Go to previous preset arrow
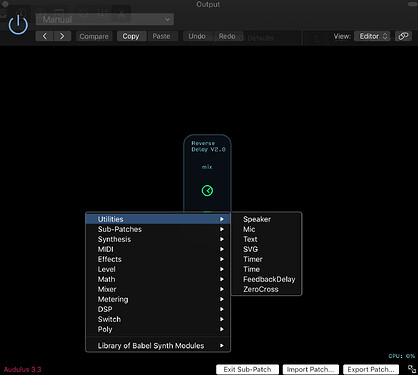 tap(44, 36)
